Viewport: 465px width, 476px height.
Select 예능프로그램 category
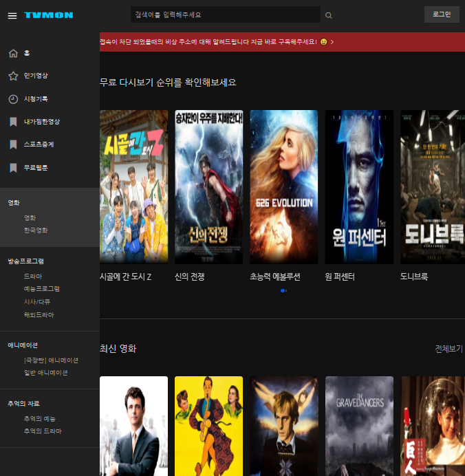[41, 289]
